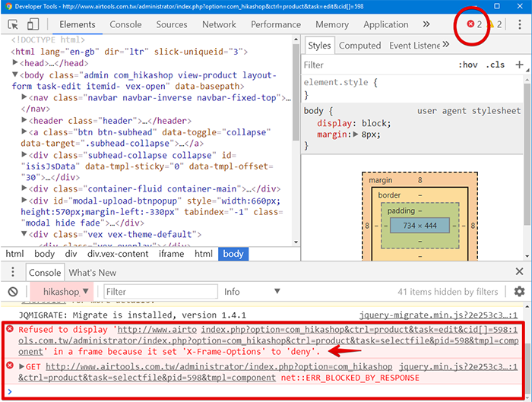
Task: Toggle the .cls element classes panel
Action: pyautogui.click(x=496, y=65)
